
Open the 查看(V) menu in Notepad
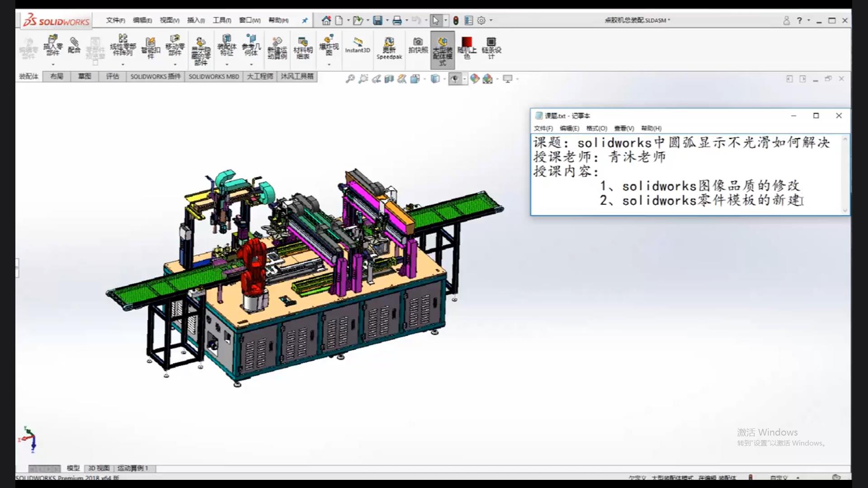point(624,128)
